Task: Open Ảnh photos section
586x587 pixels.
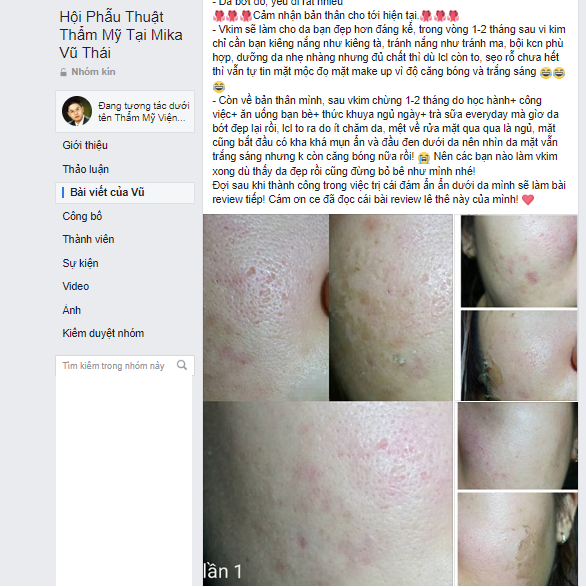Action: 72,310
